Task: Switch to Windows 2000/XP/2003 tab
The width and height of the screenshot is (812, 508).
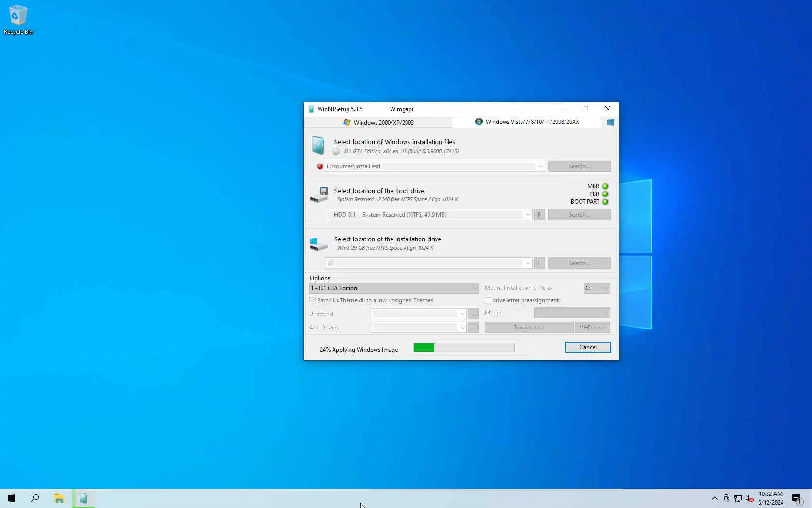Action: click(378, 123)
